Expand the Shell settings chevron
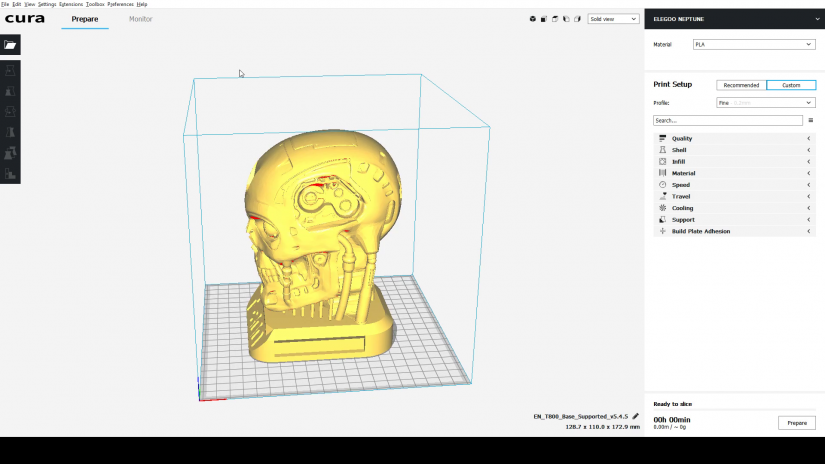825x464 pixels. point(809,150)
